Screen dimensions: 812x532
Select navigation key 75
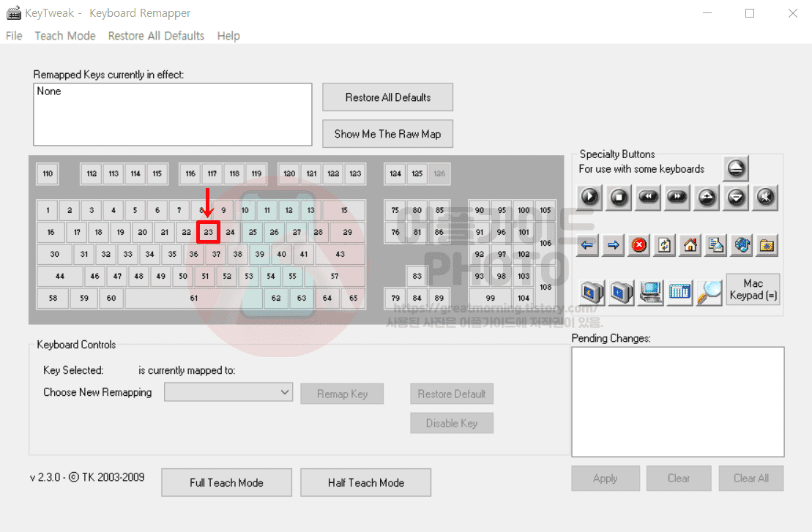(395, 210)
